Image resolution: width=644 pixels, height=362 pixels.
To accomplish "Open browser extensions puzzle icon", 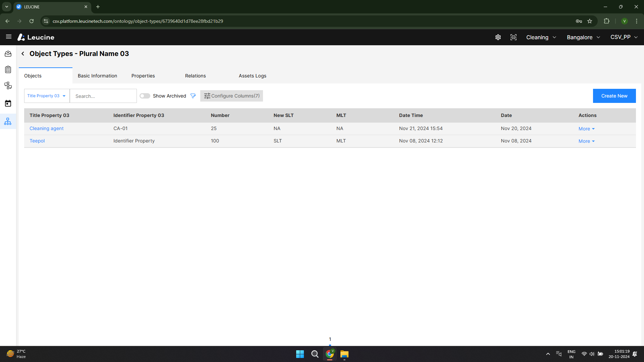I will (606, 21).
